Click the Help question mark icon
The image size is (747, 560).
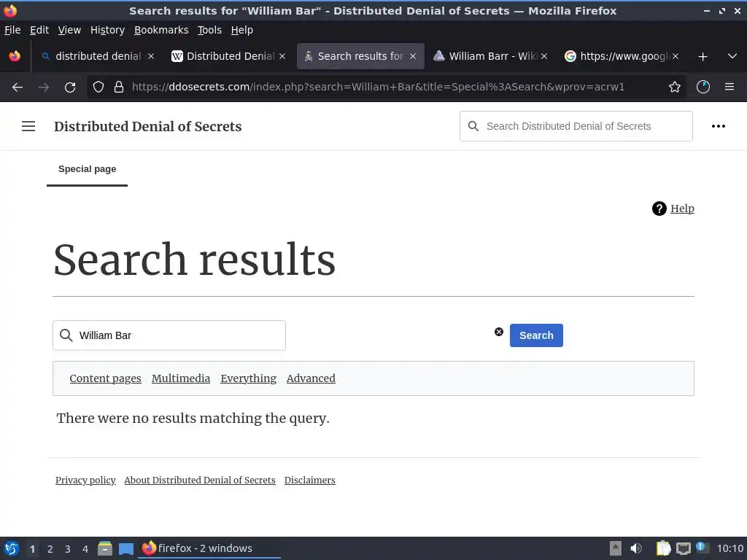(x=659, y=209)
